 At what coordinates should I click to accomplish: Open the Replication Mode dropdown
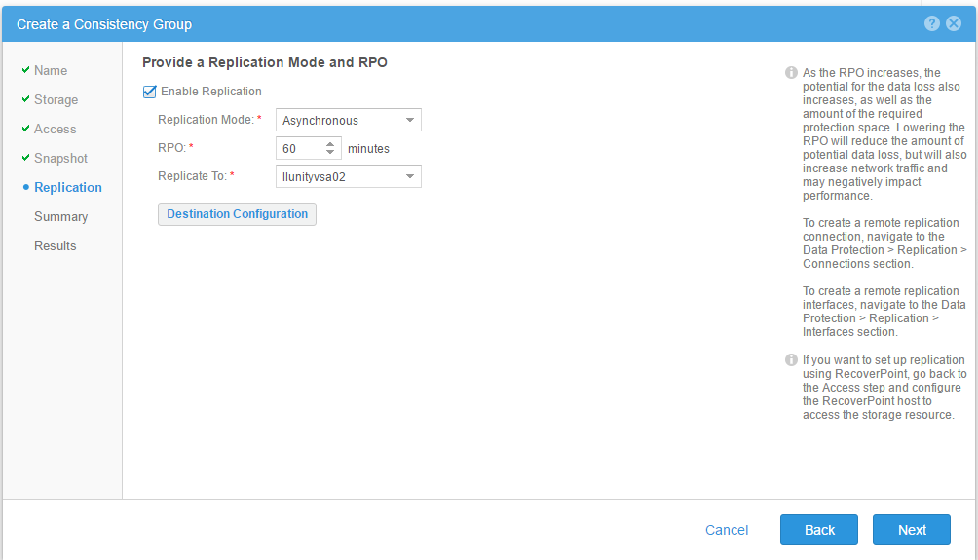click(x=348, y=120)
